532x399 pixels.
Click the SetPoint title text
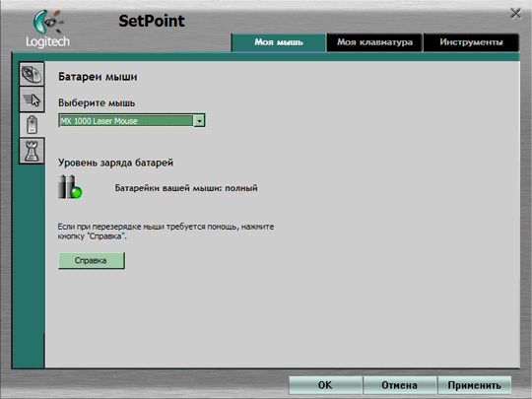[x=152, y=21]
